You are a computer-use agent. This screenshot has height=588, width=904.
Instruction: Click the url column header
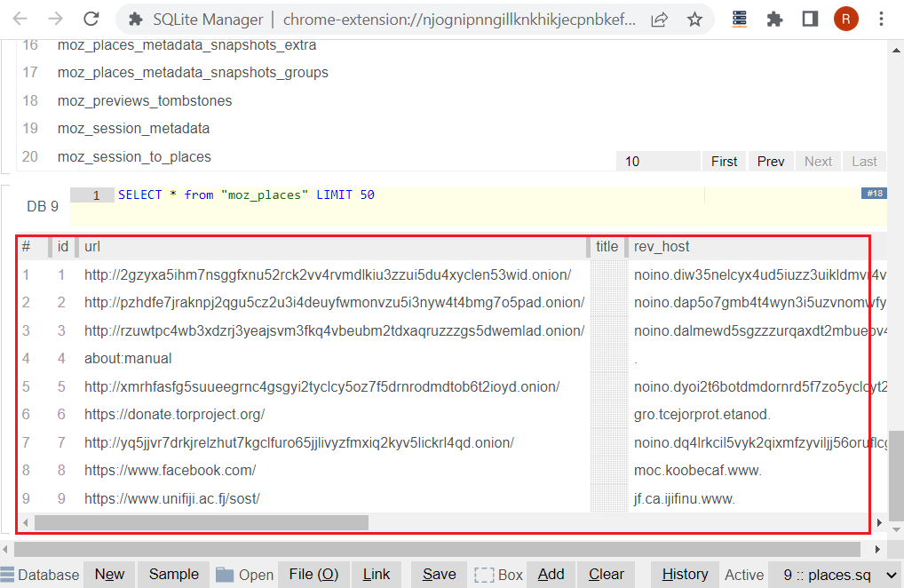[x=92, y=247]
